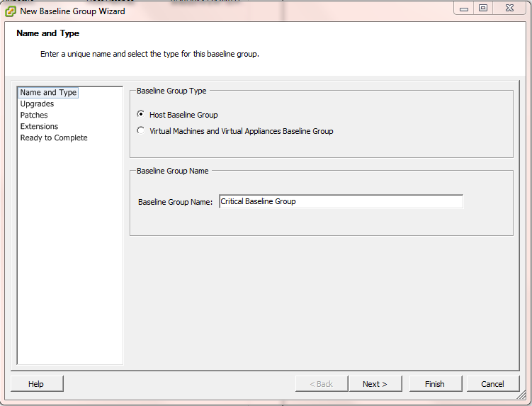The image size is (532, 406).
Task: Go to the Ready to Complete step
Action: coord(54,138)
